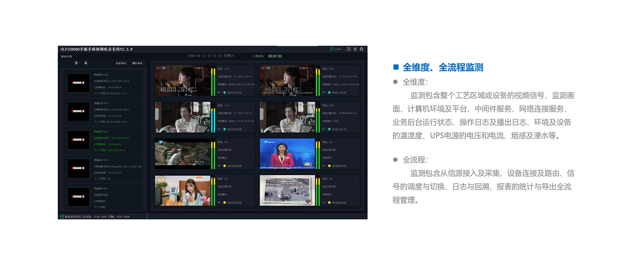The width and height of the screenshot is (644, 271).
Task: Click the move-down arrow in channel list
Action: pos(85,63)
